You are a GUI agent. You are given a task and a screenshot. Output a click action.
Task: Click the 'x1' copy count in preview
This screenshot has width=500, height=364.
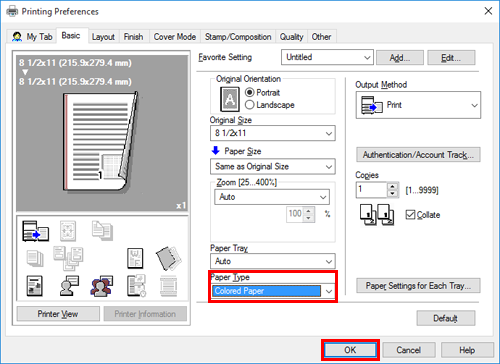click(181, 206)
